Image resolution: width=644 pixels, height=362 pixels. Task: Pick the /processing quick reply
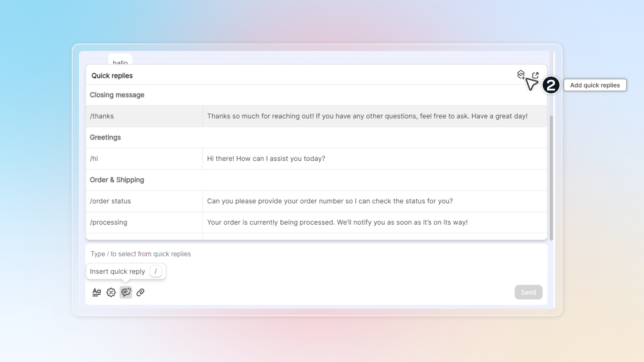[109, 222]
